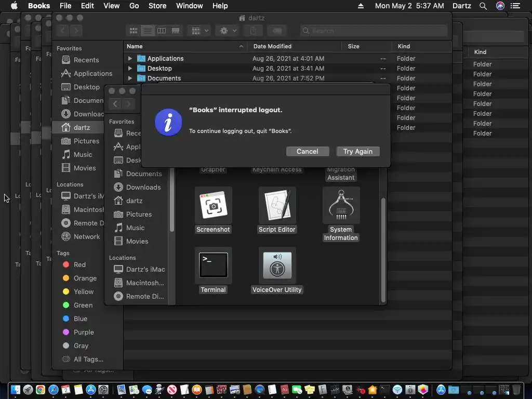Image resolution: width=532 pixels, height=399 pixels.
Task: Expand the Desktop folder row
Action: coord(129,68)
